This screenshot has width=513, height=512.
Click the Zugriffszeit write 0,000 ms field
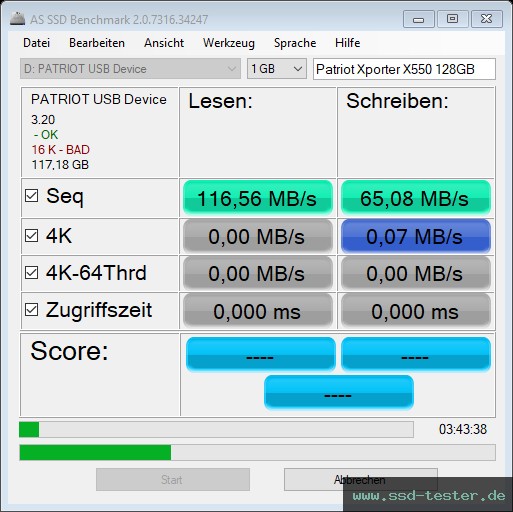[416, 311]
